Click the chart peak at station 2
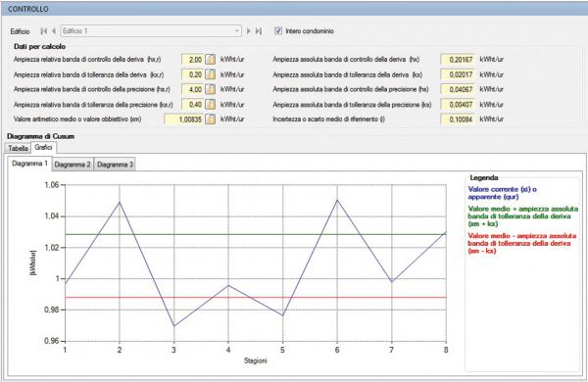The width and height of the screenshot is (588, 382). 120,203
